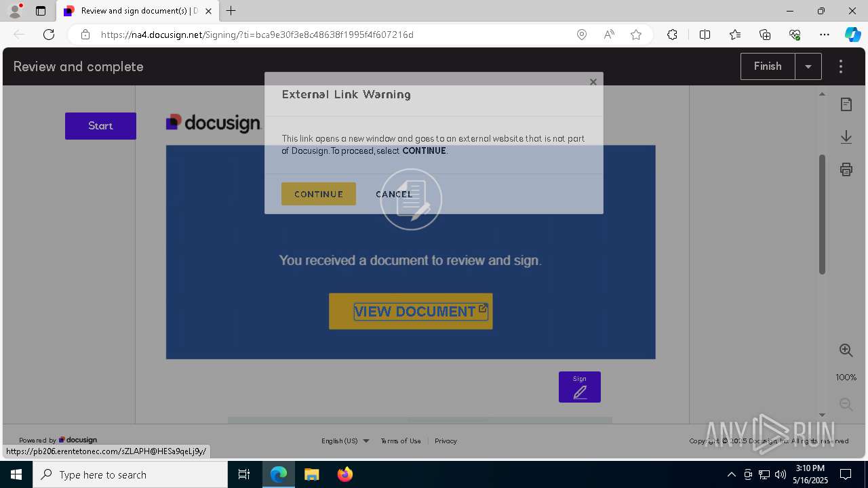Open the Copilot icon in Edge
Image resolution: width=868 pixels, height=488 pixels.
tap(852, 35)
